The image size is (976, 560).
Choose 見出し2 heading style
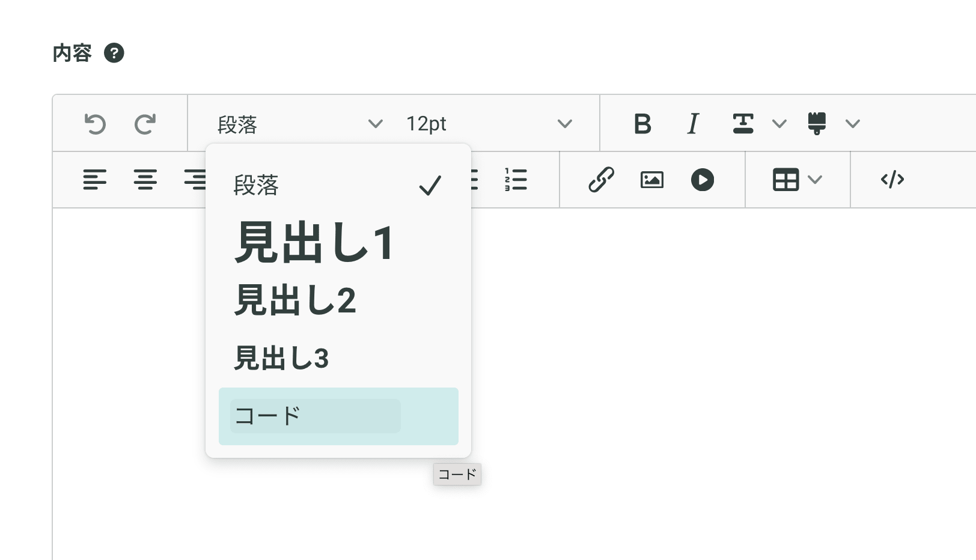[x=338, y=300]
